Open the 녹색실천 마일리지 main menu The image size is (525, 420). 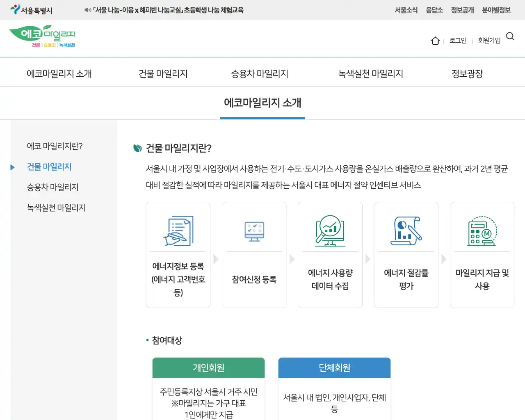pos(370,74)
